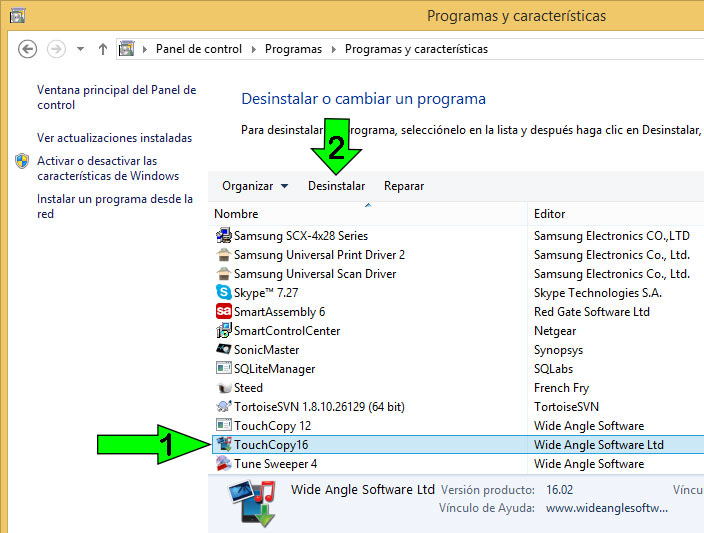Expand chevron after Panel de control
The height and width of the screenshot is (533, 704).
click(254, 49)
